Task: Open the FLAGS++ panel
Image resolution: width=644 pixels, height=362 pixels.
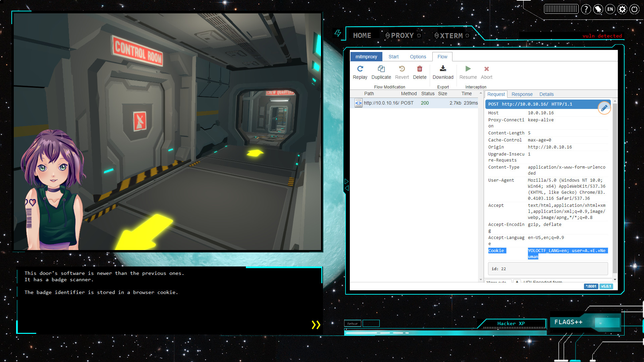Action: click(x=569, y=322)
